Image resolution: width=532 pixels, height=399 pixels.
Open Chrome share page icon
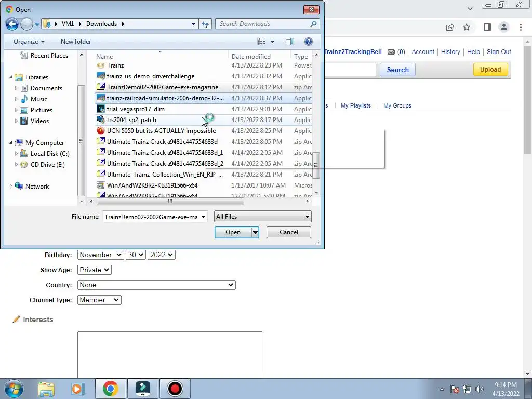coord(450,27)
